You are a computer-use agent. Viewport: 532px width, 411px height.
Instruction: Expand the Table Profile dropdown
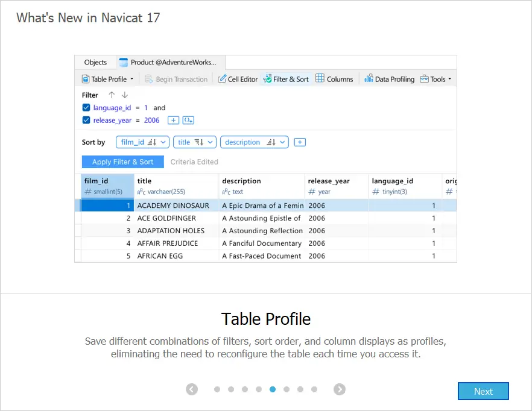pos(131,79)
